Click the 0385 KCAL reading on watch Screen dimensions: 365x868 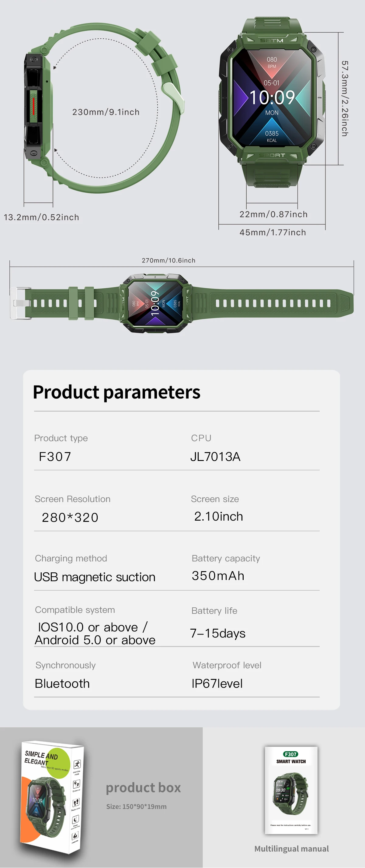pyautogui.click(x=272, y=136)
